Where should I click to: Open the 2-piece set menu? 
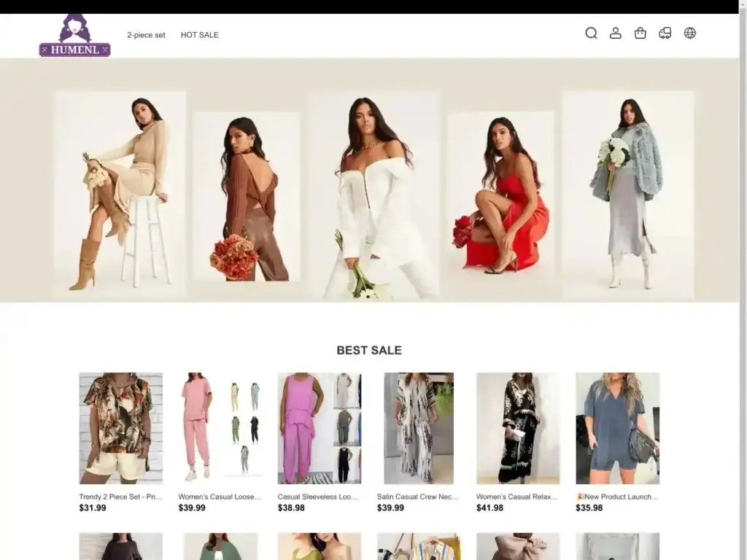point(147,34)
